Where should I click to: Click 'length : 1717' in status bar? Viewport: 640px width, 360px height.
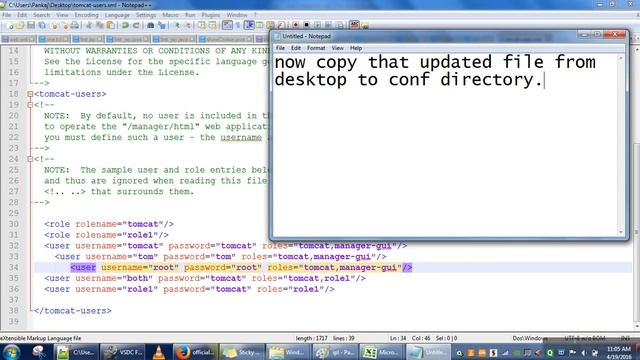click(x=311, y=338)
